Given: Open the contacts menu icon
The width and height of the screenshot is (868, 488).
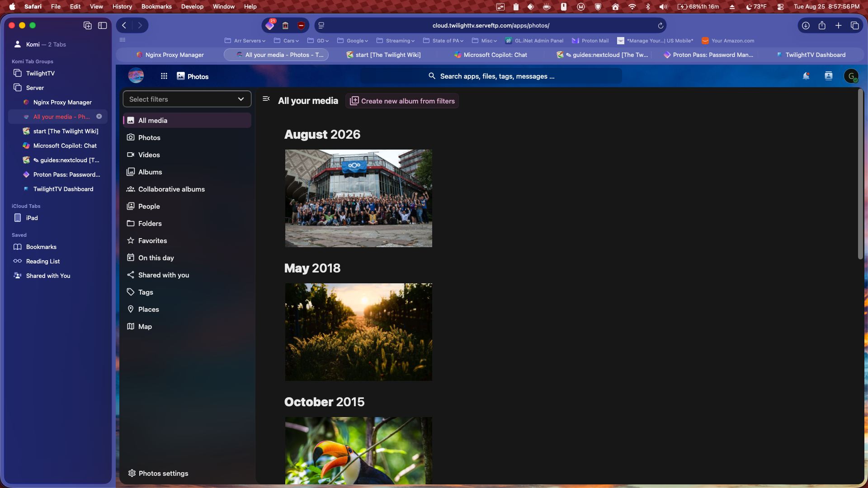Looking at the screenshot, I should click(828, 76).
